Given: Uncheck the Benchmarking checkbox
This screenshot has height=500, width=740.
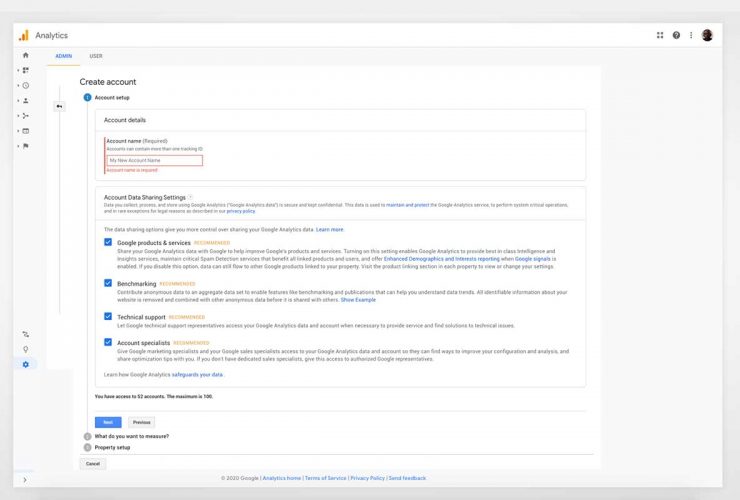Looking at the screenshot, I should pos(108,283).
